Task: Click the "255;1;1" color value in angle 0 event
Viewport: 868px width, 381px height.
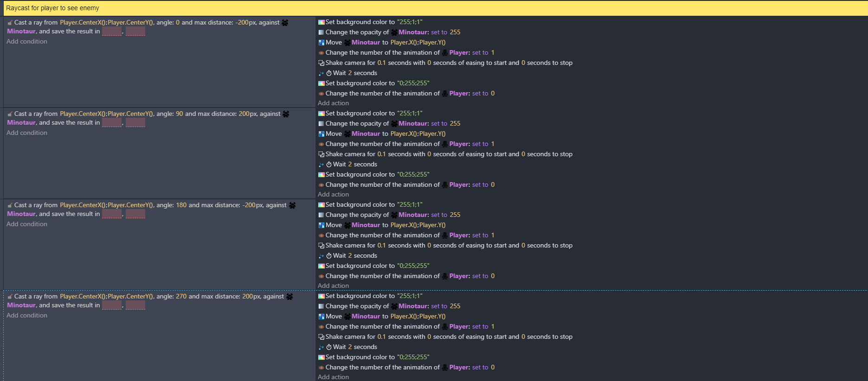Action: click(x=410, y=22)
